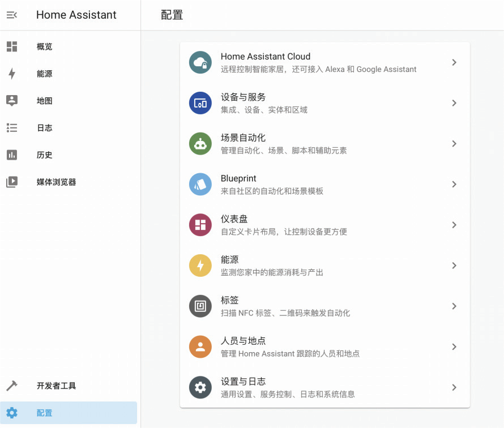
Task: Click the 配置 page header title
Action: pos(172,15)
